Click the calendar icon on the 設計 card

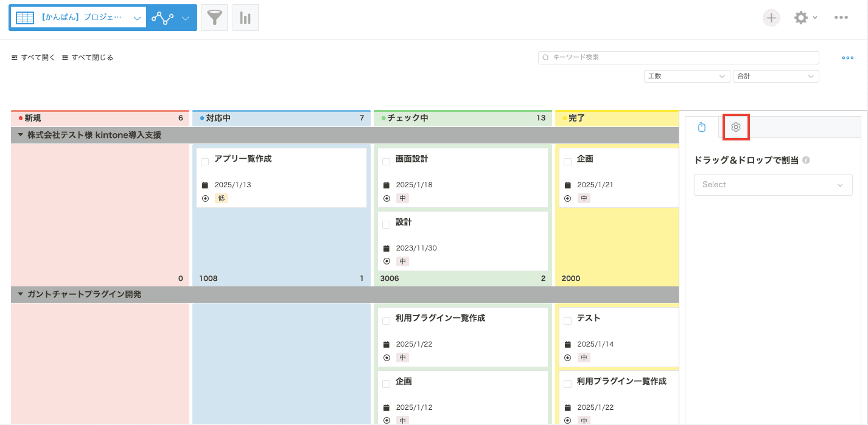(386, 248)
